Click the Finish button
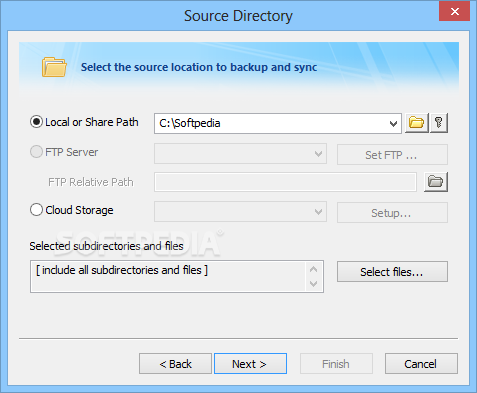This screenshot has height=393, width=477. click(336, 364)
